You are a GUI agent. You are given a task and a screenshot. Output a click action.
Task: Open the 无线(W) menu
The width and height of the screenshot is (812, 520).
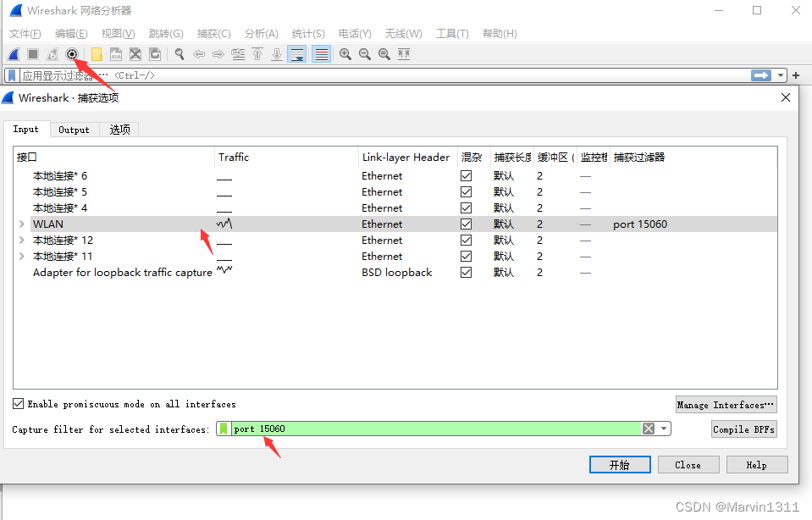pos(403,34)
